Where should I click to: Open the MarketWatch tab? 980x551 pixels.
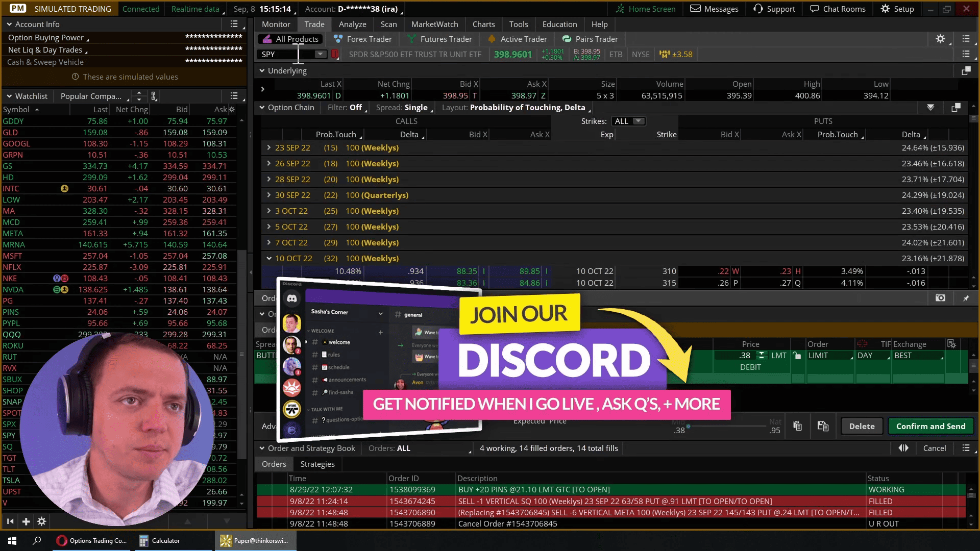435,24
